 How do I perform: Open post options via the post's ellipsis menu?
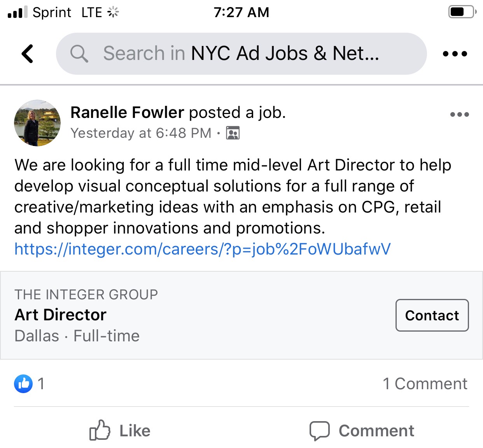460,114
